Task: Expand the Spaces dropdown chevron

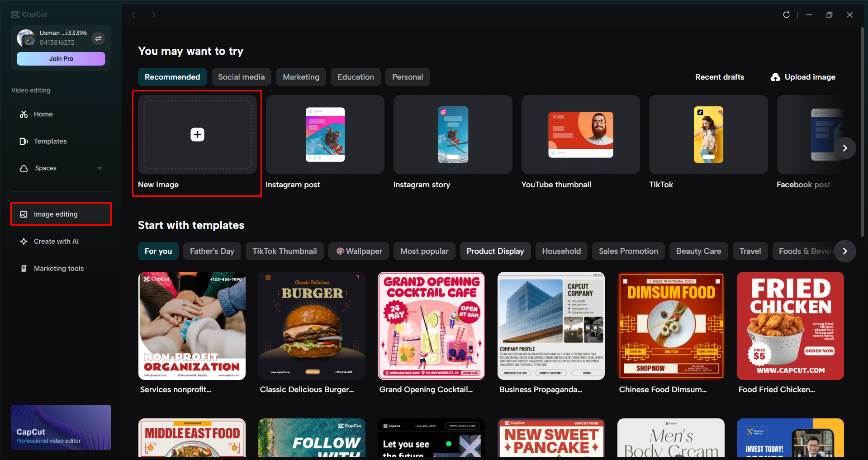Action: pyautogui.click(x=100, y=168)
